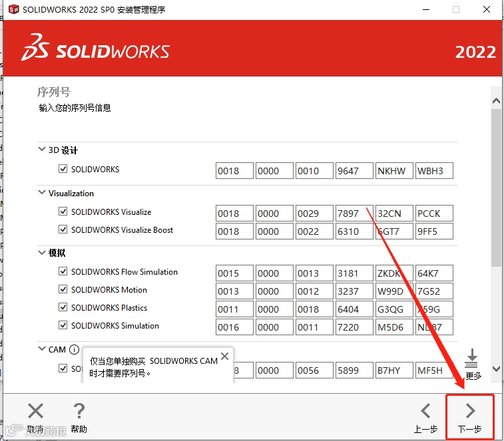This screenshot has width=504, height=441.
Task: Click Flow Simulation serial field 0015
Action: coord(234,273)
